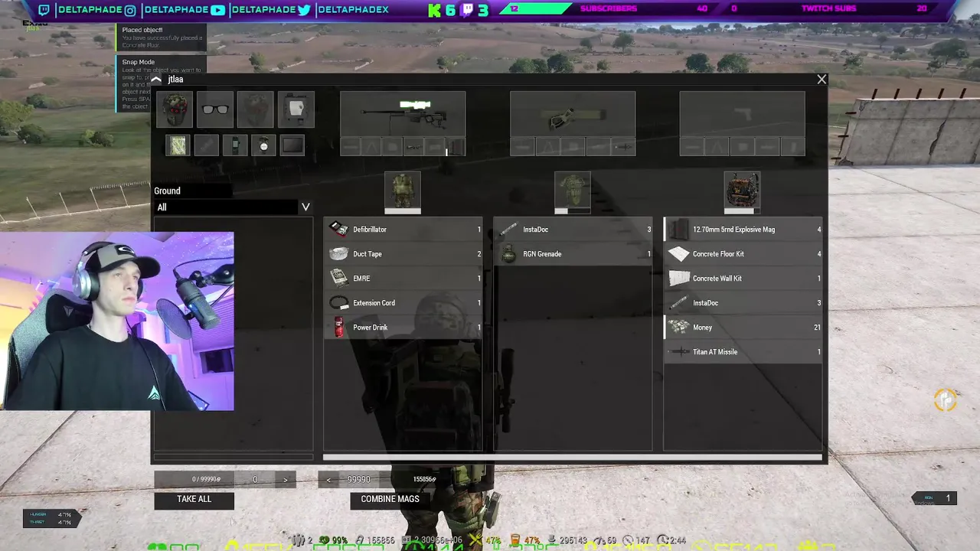The width and height of the screenshot is (980, 551).
Task: Click the player count icon in the HUD
Action: 300,541
